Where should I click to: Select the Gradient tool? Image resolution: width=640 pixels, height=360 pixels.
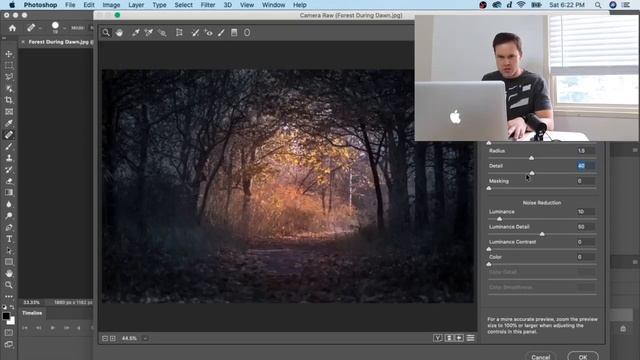click(x=9, y=192)
